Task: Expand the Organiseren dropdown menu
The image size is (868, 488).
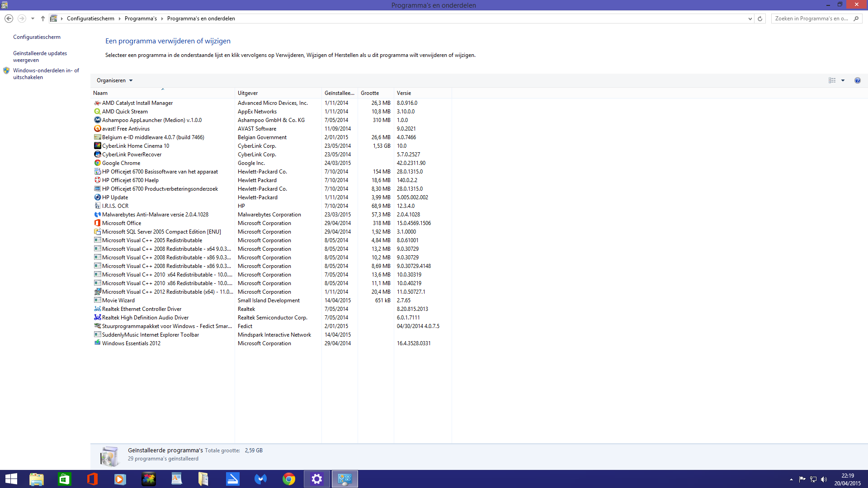Action: click(x=114, y=80)
